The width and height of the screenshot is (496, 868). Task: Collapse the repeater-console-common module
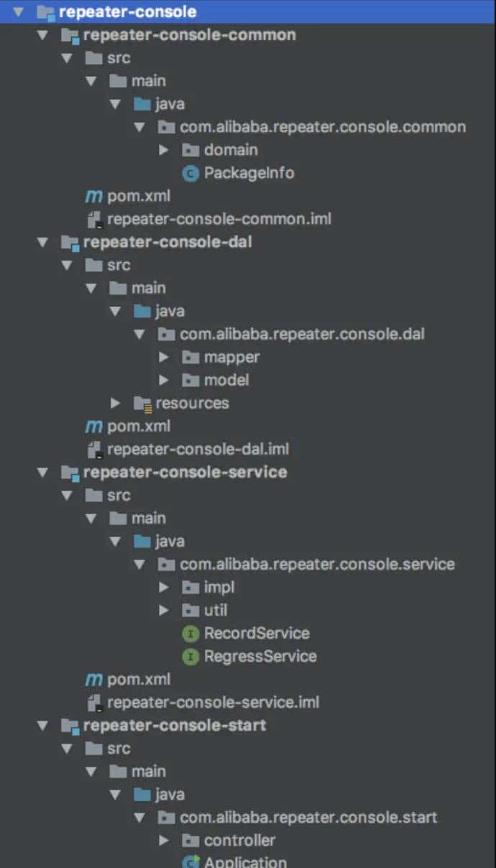[42, 35]
